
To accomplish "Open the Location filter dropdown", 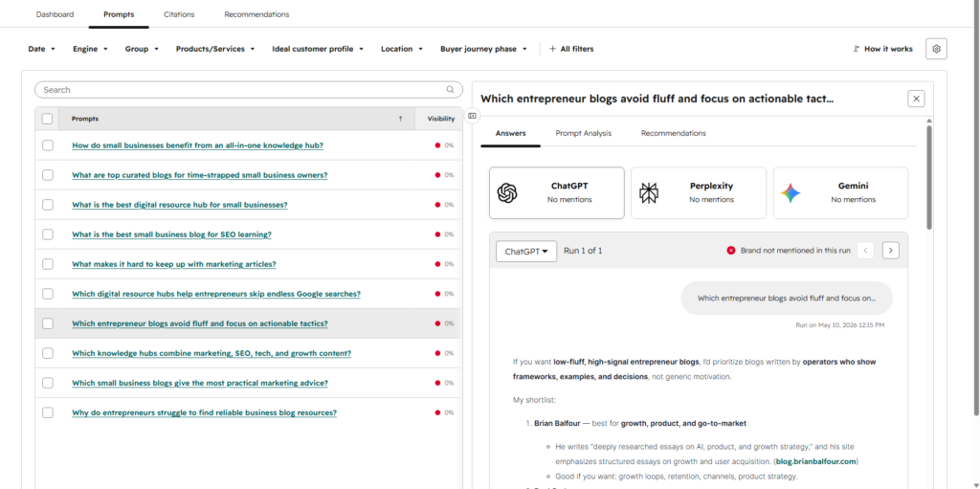I will coord(402,49).
